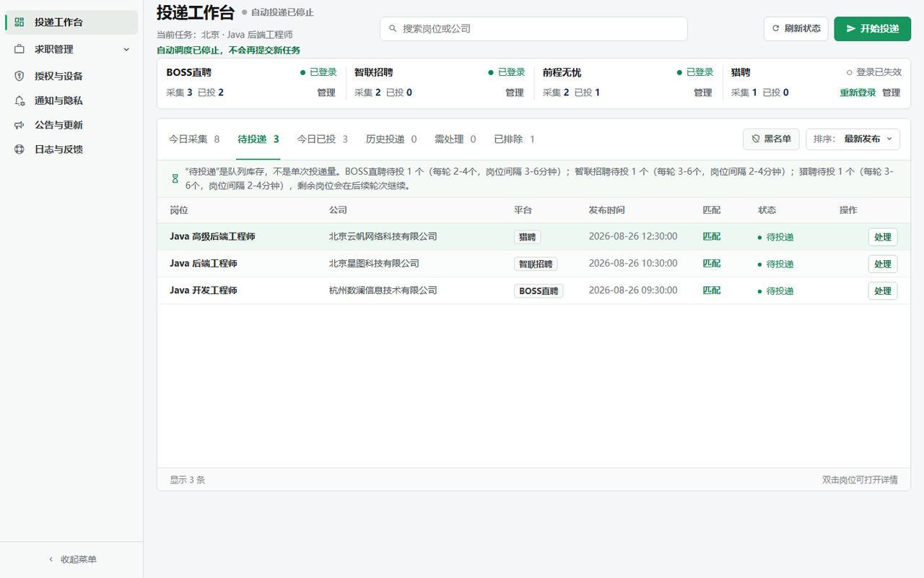Open the 排序 最新发布 dropdown

853,139
